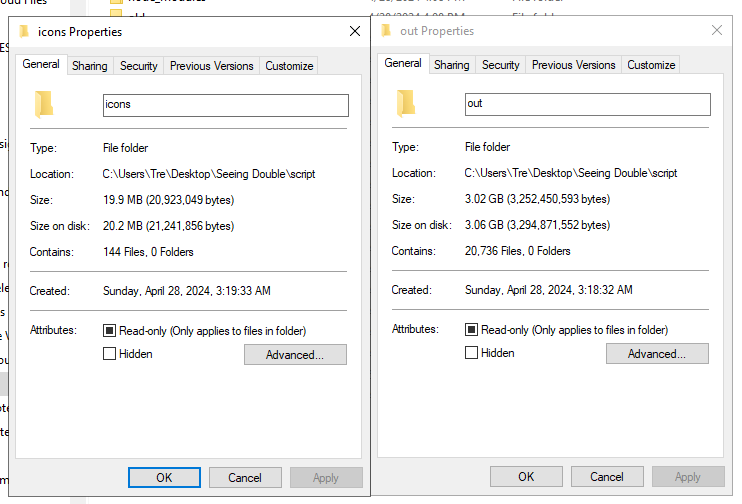
Task: Close the out Properties window
Action: [717, 30]
